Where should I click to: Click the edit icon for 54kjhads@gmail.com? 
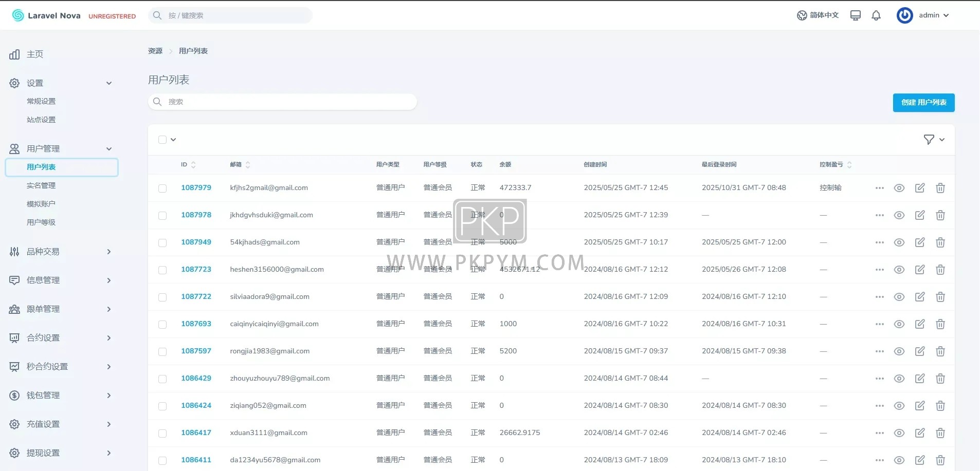(920, 242)
